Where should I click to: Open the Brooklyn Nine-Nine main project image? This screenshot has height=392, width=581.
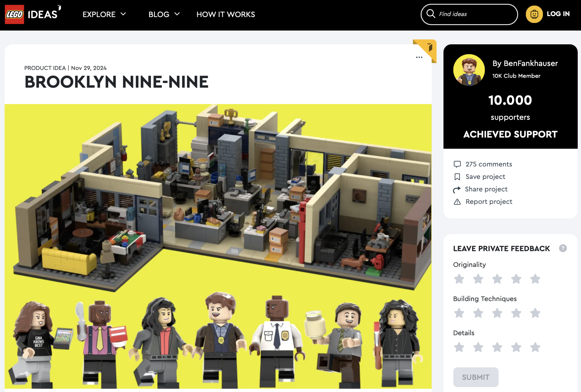click(218, 246)
